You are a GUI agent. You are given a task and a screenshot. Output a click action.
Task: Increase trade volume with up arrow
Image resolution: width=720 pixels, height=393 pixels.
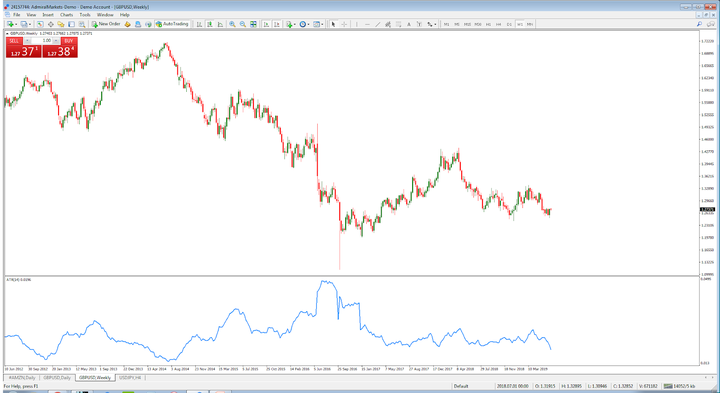[56, 41]
